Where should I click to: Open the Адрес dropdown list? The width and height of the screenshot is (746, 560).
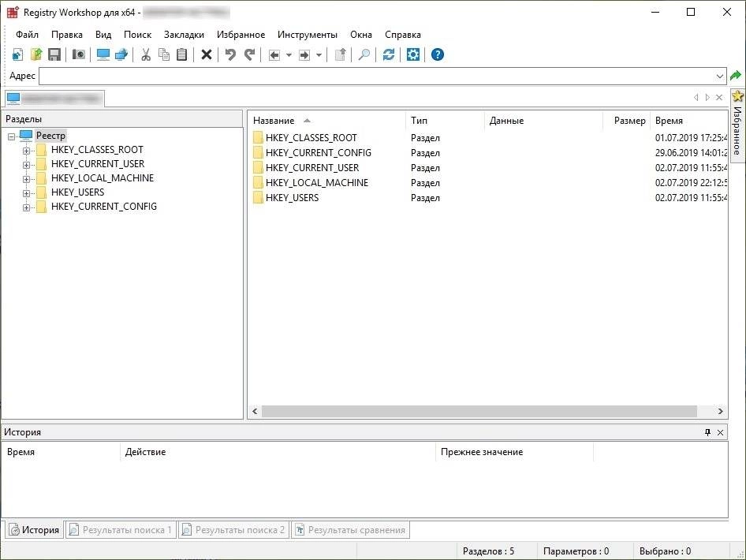(719, 77)
